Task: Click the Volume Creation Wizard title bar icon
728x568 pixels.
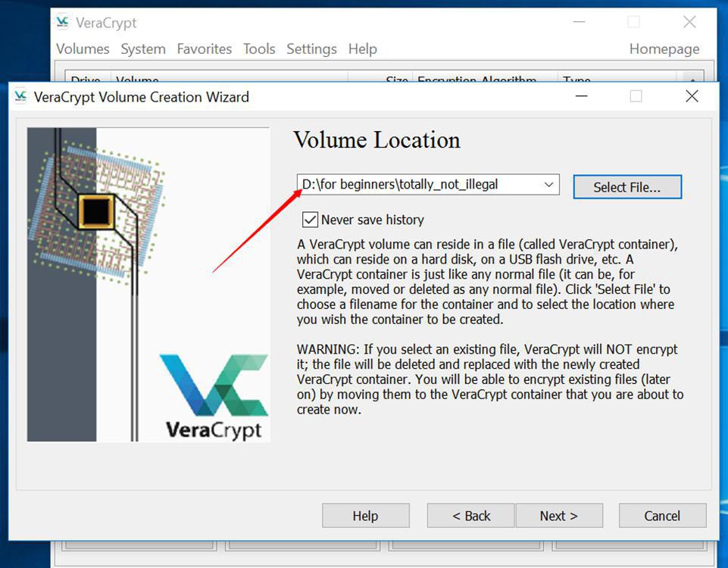Action: (x=21, y=96)
